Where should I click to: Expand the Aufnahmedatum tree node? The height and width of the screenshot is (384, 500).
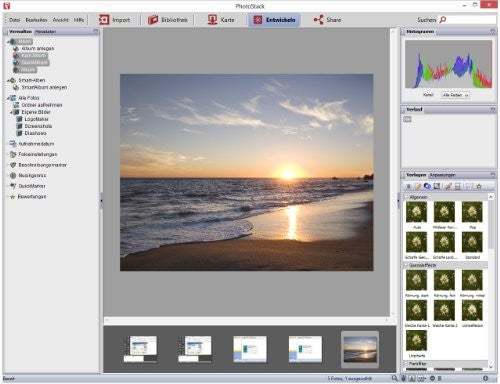pos(8,144)
